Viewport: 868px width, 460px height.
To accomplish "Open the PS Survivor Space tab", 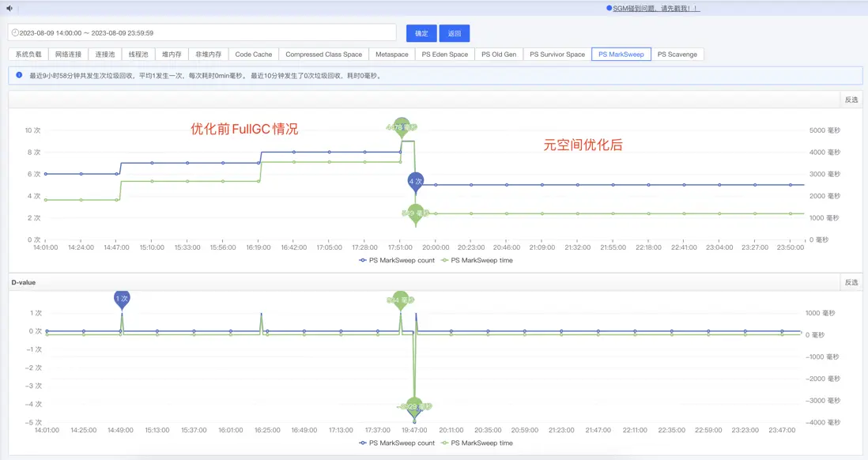I will (557, 55).
